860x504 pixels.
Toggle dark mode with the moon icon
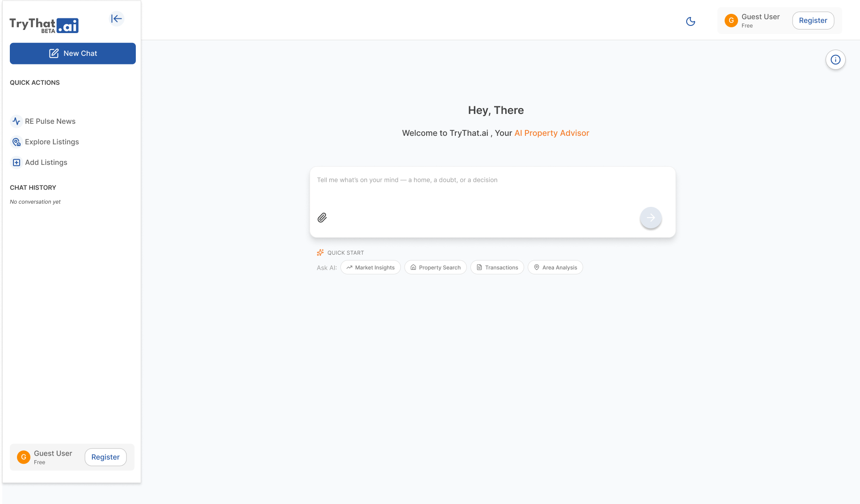pos(690,21)
